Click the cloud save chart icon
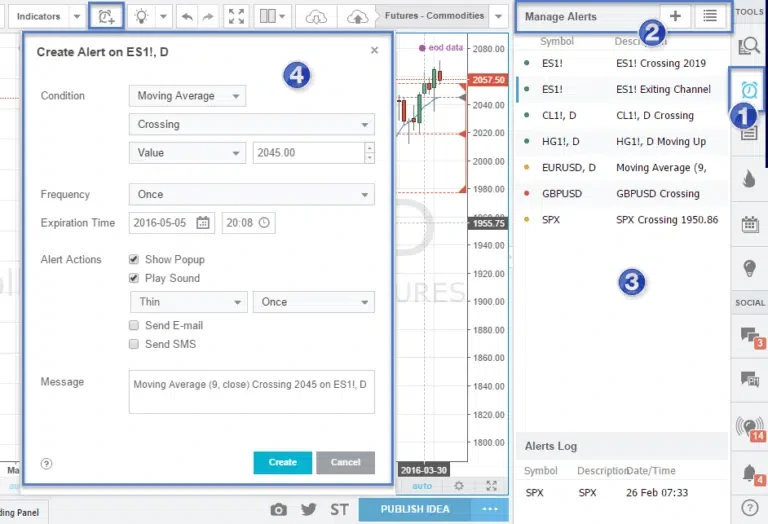The height and width of the screenshot is (524, 768). 358,18
